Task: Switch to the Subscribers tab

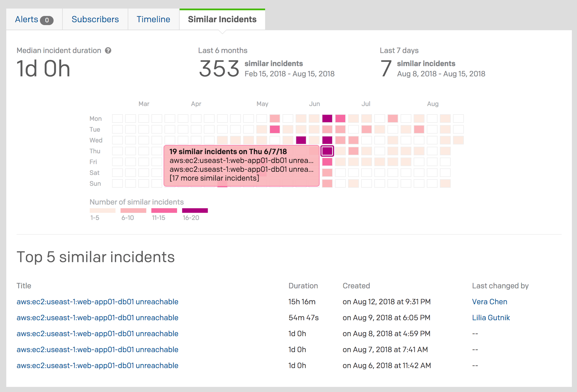Action: 95,20
